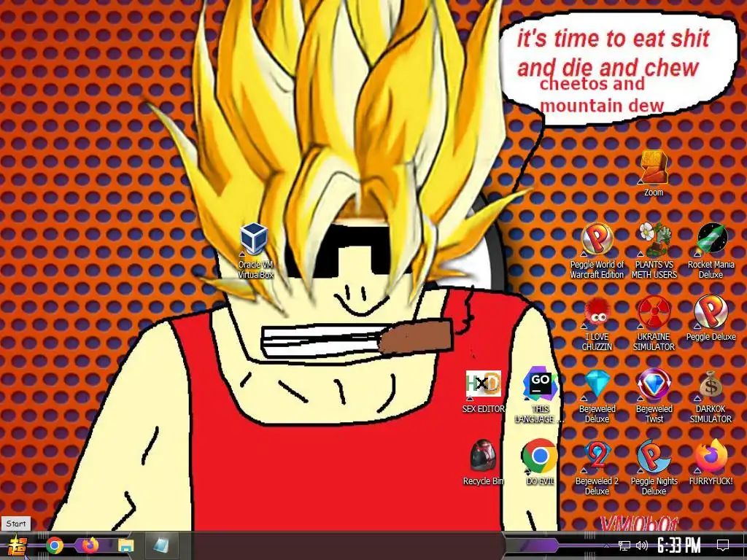
Task: Select the HxD SEX EDITOR shortcut
Action: pos(483,392)
